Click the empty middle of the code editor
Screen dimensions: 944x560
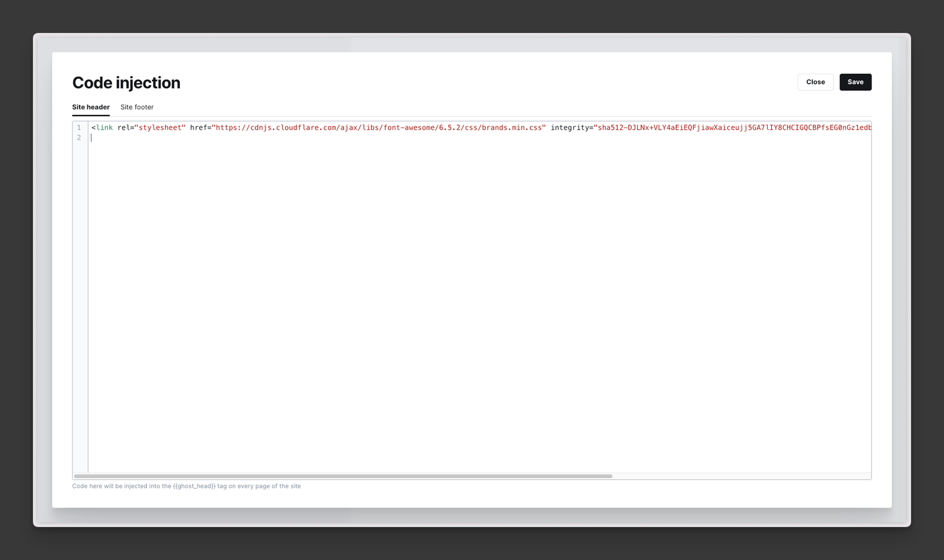pos(472,295)
